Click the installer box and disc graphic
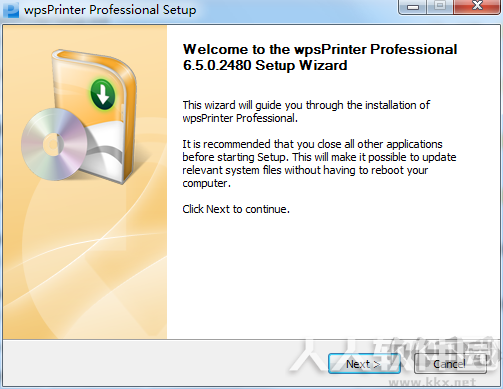The height and width of the screenshot is (389, 503). tap(79, 116)
